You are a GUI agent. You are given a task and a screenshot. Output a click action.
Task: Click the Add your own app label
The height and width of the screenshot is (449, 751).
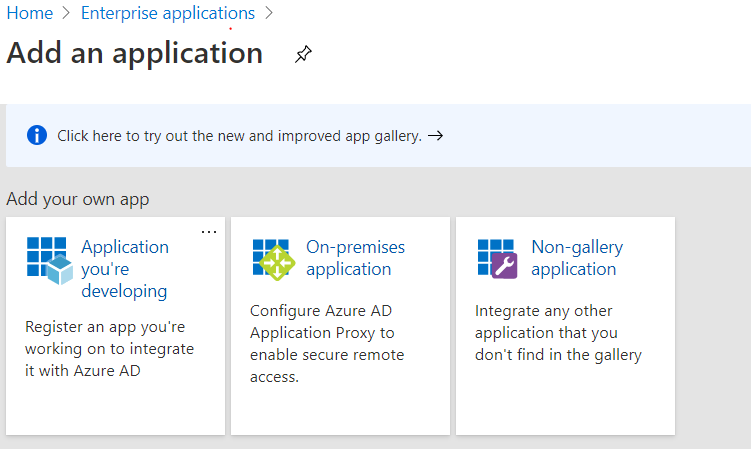click(x=77, y=199)
